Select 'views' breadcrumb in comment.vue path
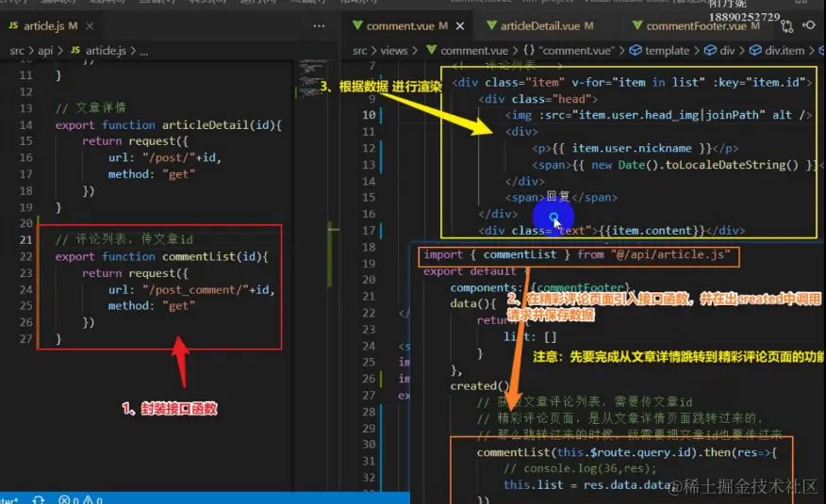 [394, 51]
